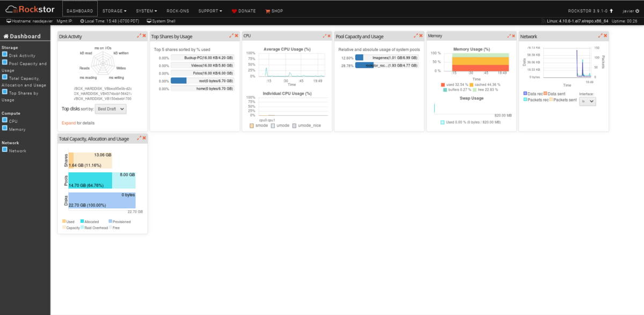Close the Memory widget
The height and width of the screenshot is (315, 644).
pos(513,36)
